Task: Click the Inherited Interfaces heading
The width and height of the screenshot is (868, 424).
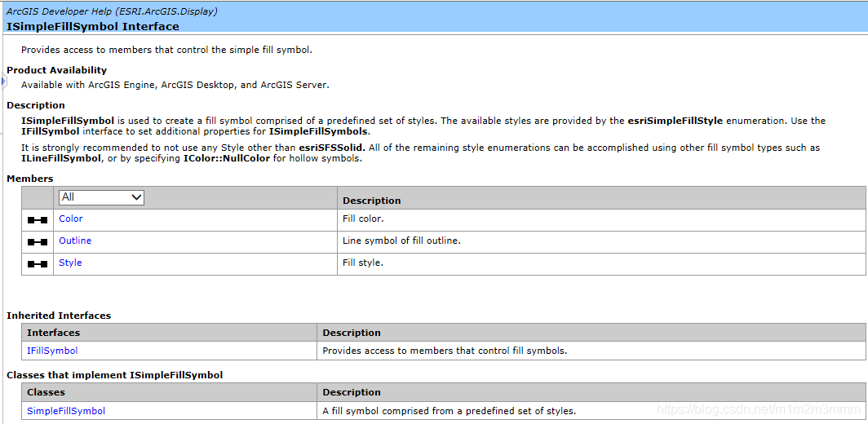Action: coord(59,316)
